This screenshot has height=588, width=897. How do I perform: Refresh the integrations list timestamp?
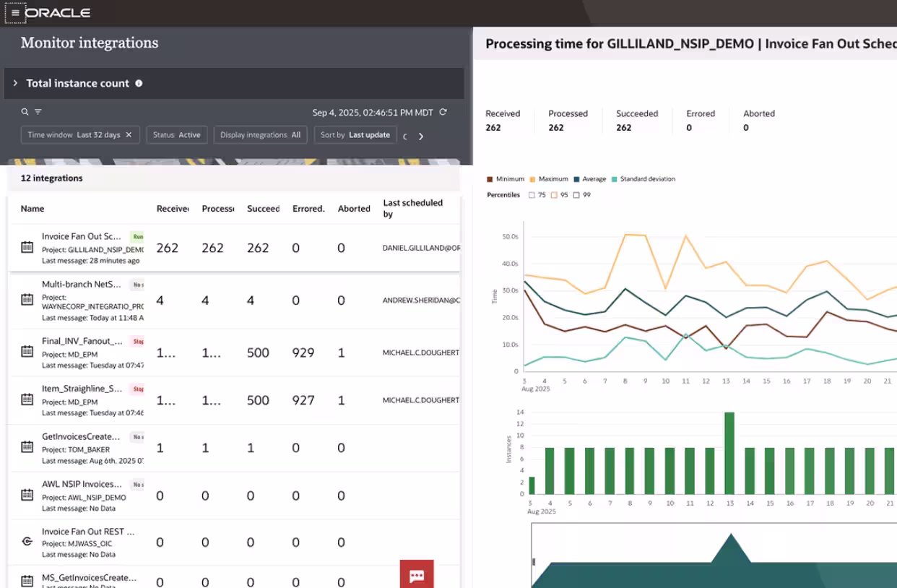(443, 112)
